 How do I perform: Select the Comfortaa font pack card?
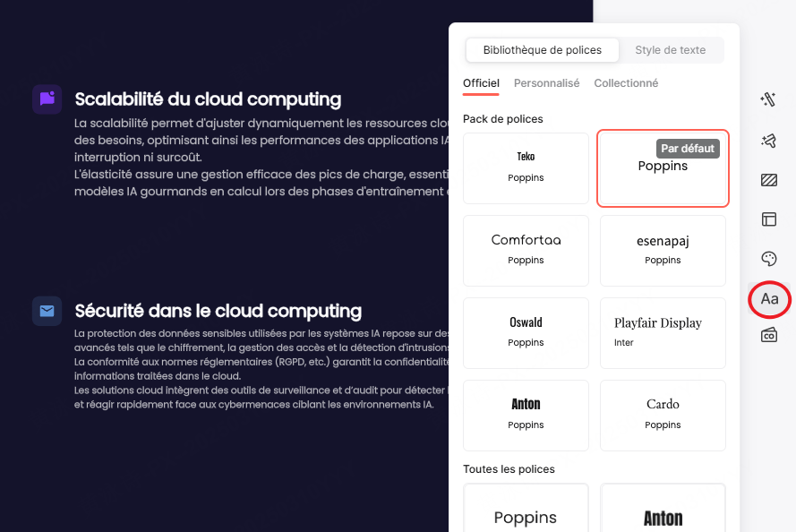tap(526, 250)
